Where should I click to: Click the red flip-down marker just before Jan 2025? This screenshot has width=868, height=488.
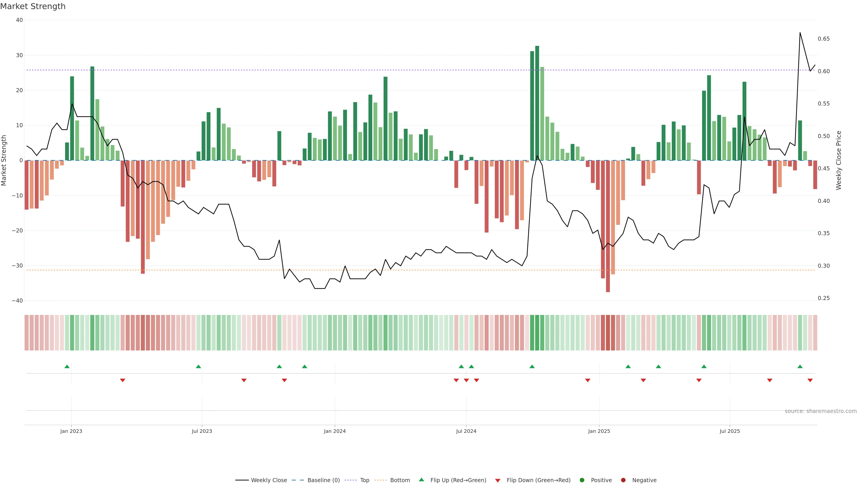(588, 380)
